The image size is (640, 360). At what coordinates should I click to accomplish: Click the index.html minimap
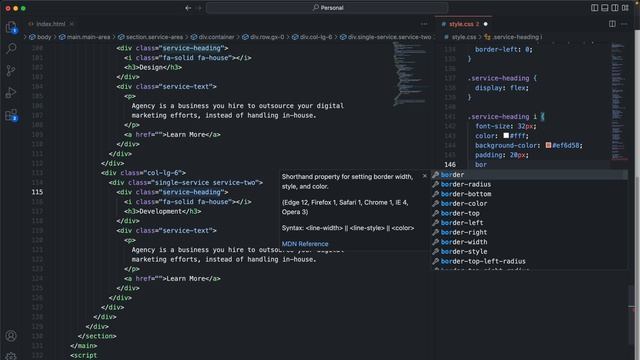coord(410,73)
